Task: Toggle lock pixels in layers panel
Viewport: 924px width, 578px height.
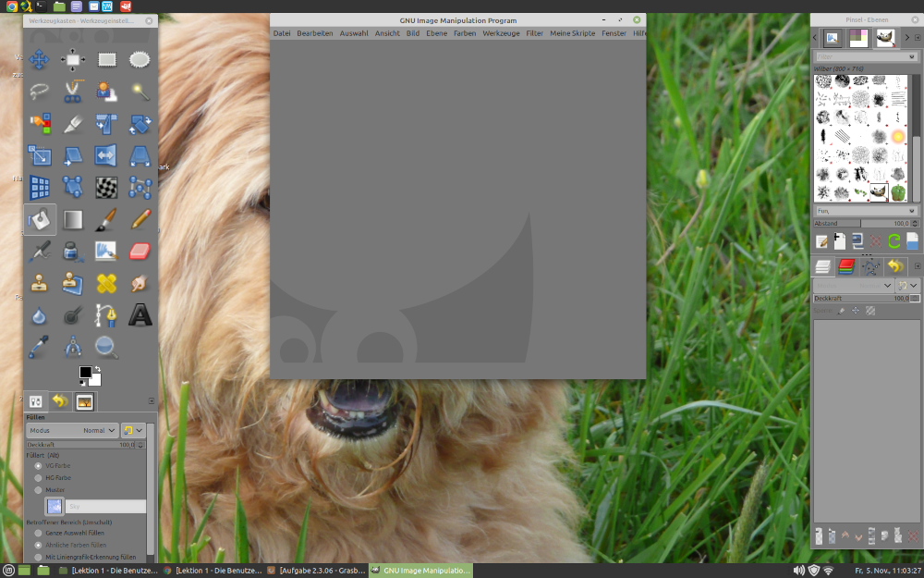Action: 842,311
